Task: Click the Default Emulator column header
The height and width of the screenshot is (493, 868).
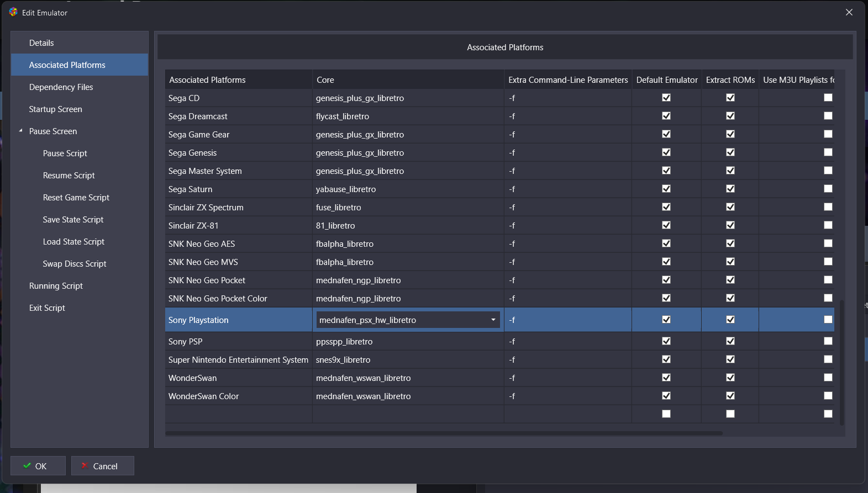Action: pos(667,79)
